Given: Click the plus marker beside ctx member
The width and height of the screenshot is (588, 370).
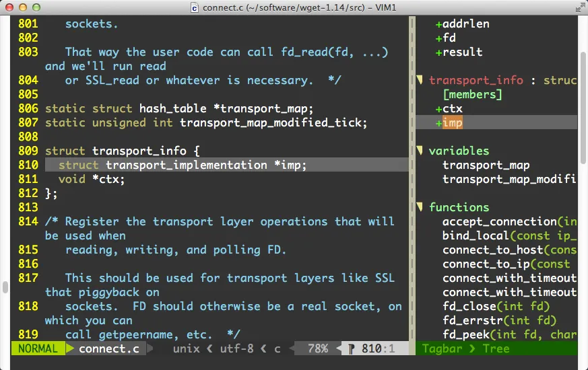Looking at the screenshot, I should point(438,109).
